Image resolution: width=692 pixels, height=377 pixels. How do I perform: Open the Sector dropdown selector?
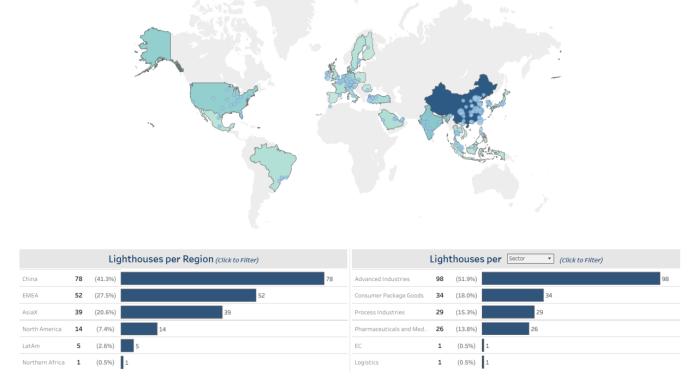(530, 259)
